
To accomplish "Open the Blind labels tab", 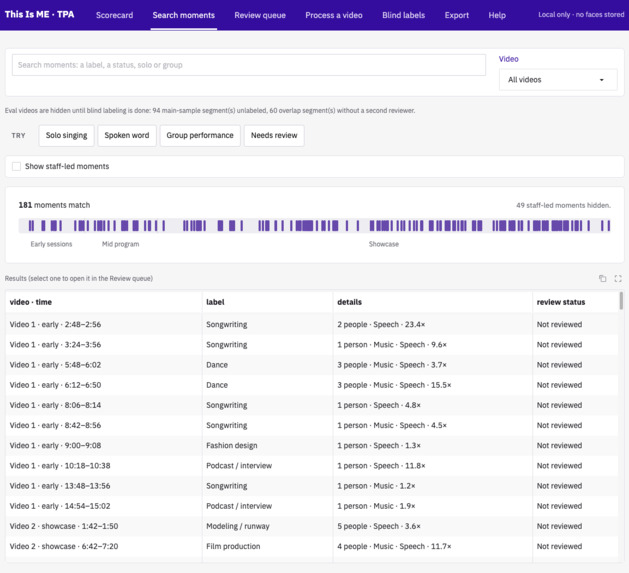I will pos(403,15).
